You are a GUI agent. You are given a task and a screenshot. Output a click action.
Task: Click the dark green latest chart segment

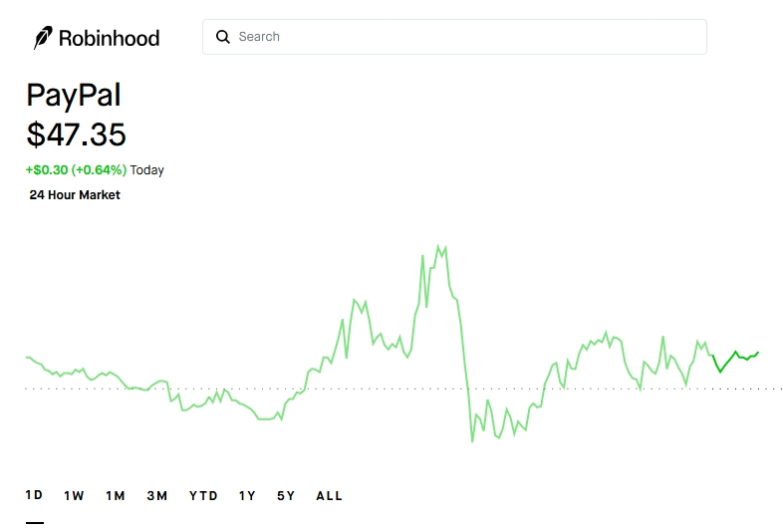(736, 355)
